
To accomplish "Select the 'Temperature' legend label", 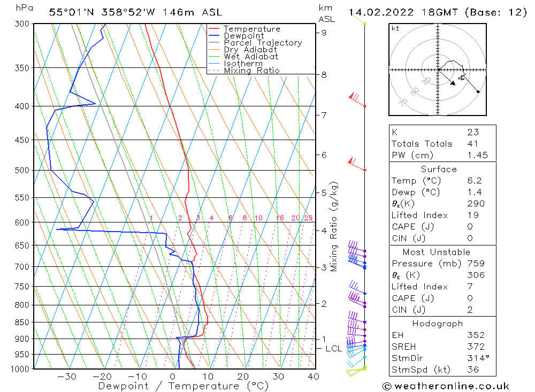I will (252, 29).
